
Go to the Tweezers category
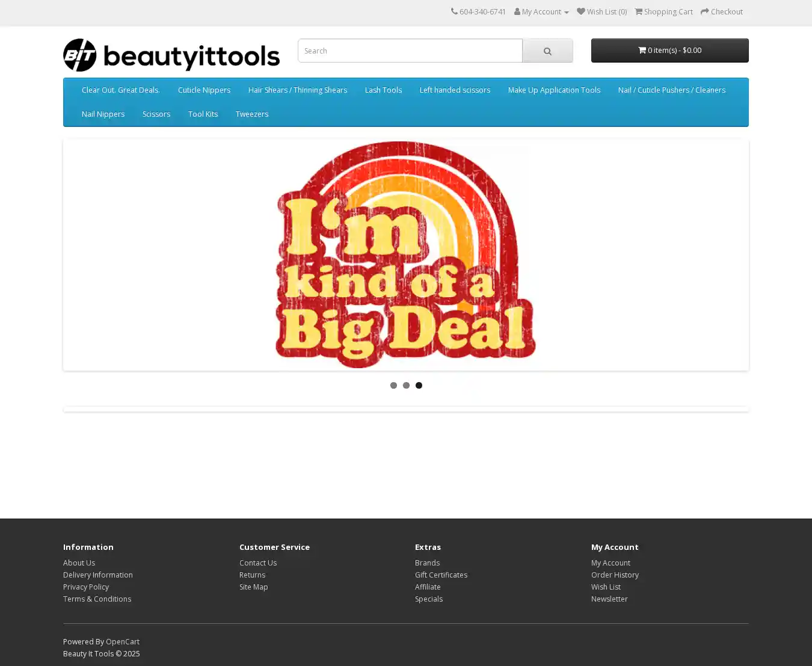(x=251, y=114)
